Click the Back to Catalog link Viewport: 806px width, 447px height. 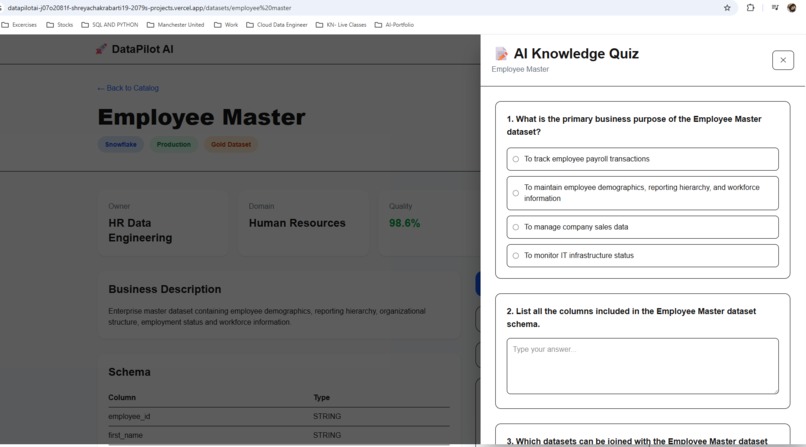click(x=128, y=88)
